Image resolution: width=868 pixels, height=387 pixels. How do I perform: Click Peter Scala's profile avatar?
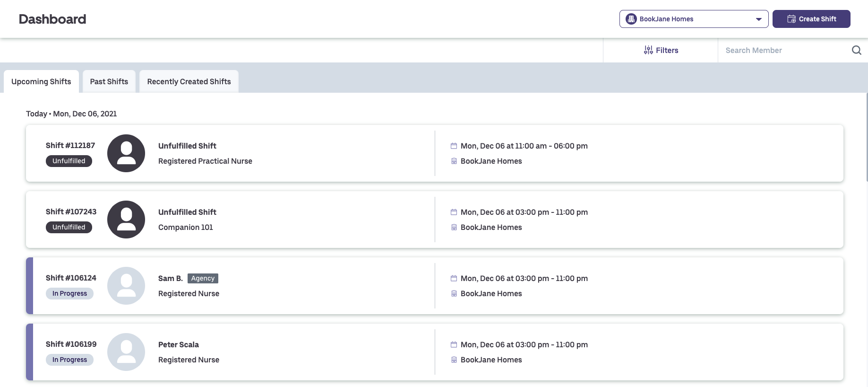tap(126, 352)
